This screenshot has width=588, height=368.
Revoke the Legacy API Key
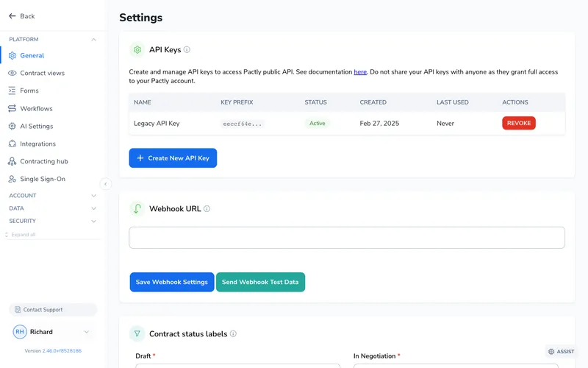pos(519,123)
